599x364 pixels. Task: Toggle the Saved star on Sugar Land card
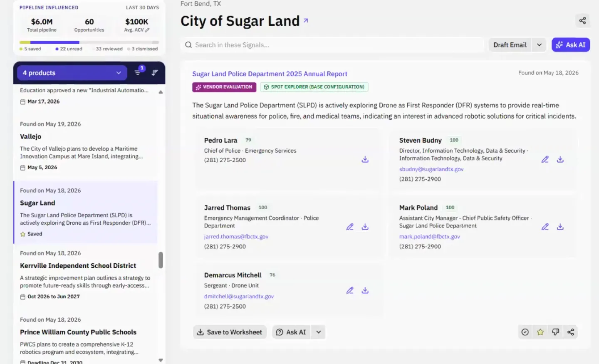pos(23,234)
